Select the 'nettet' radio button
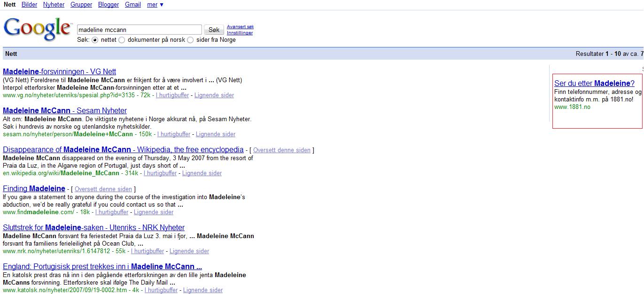The image size is (644, 294). 95,40
